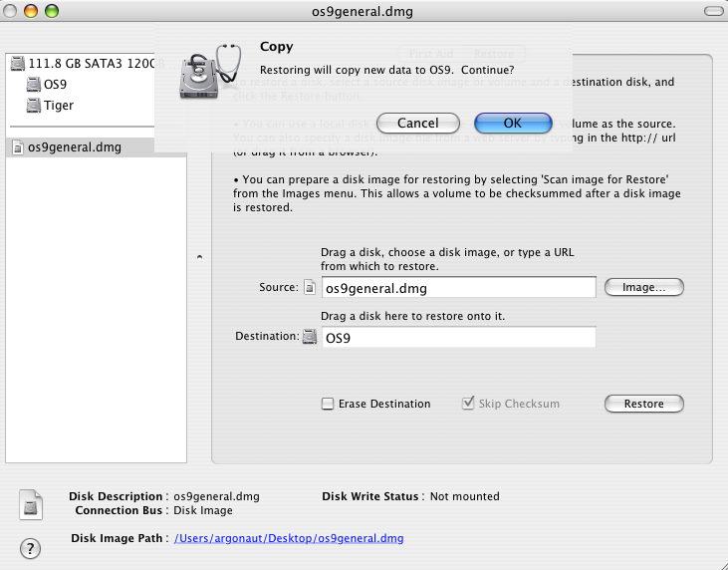728x570 pixels.
Task: Toggle the Erase Destination checkbox
Action: point(328,404)
